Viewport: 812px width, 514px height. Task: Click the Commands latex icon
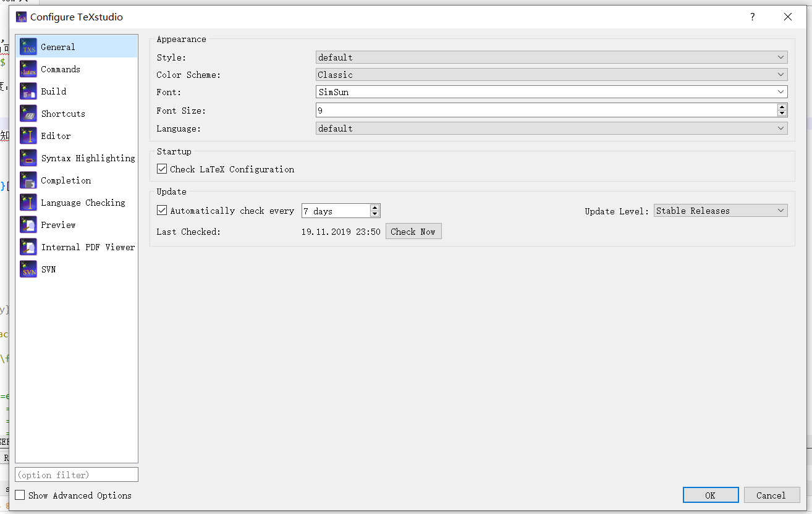28,69
